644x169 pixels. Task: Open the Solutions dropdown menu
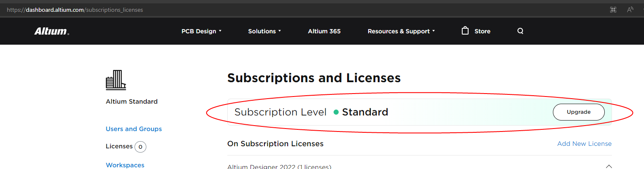point(264,31)
